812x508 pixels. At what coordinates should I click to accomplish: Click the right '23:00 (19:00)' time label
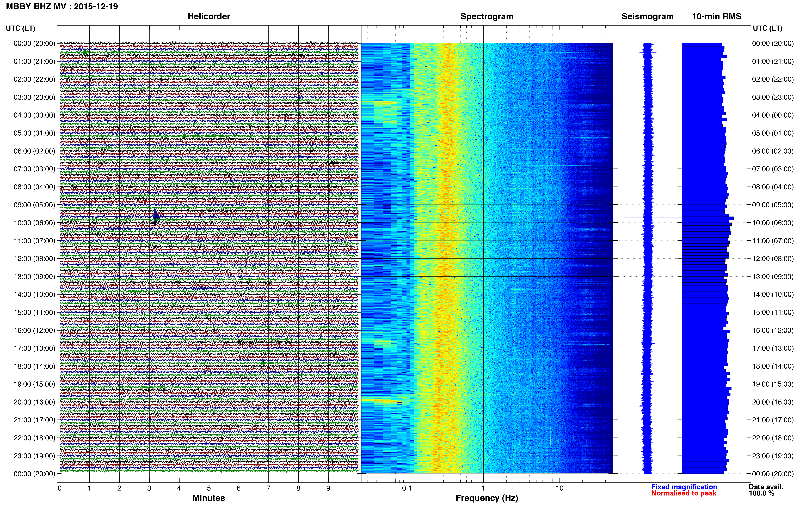[x=773, y=456]
